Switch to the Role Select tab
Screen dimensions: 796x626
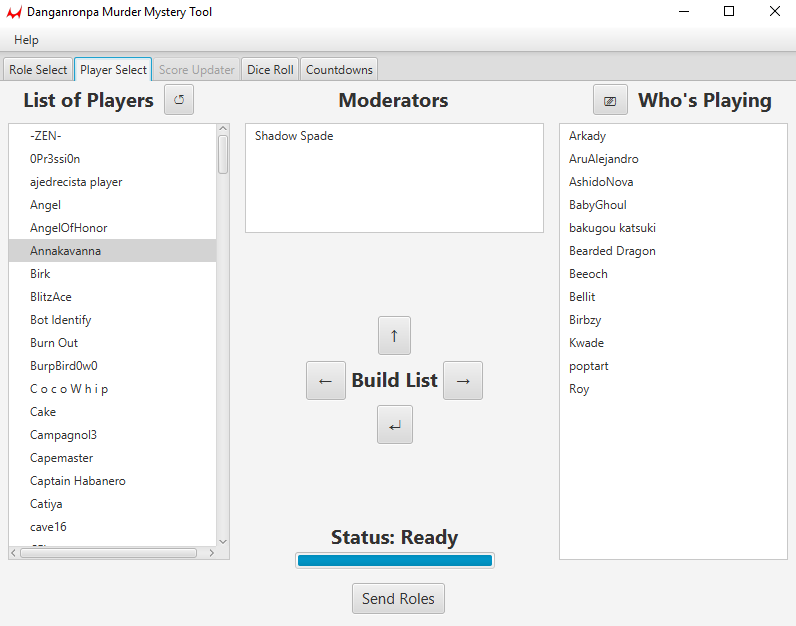pyautogui.click(x=38, y=70)
